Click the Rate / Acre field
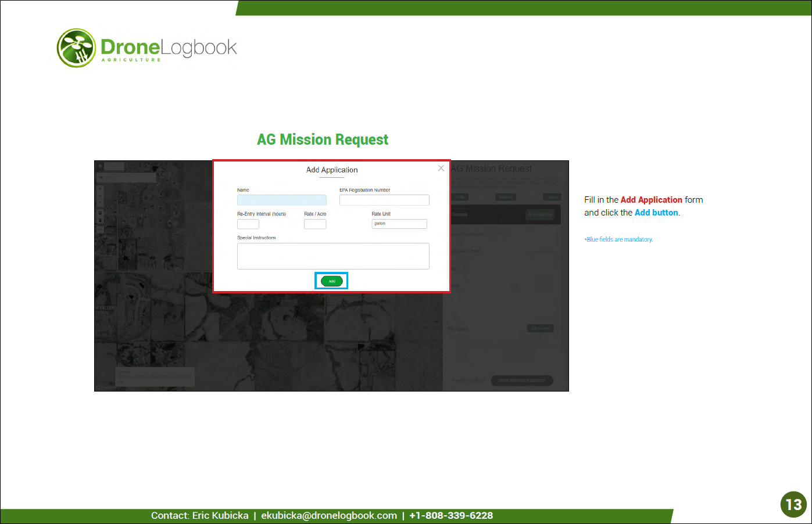Viewport: 812px width, 524px height. (315, 224)
